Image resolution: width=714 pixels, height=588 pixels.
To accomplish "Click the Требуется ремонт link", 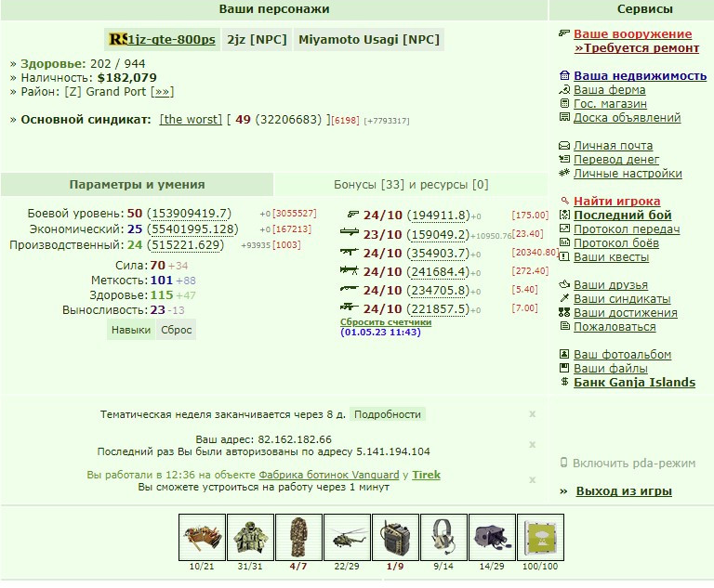I will point(637,47).
